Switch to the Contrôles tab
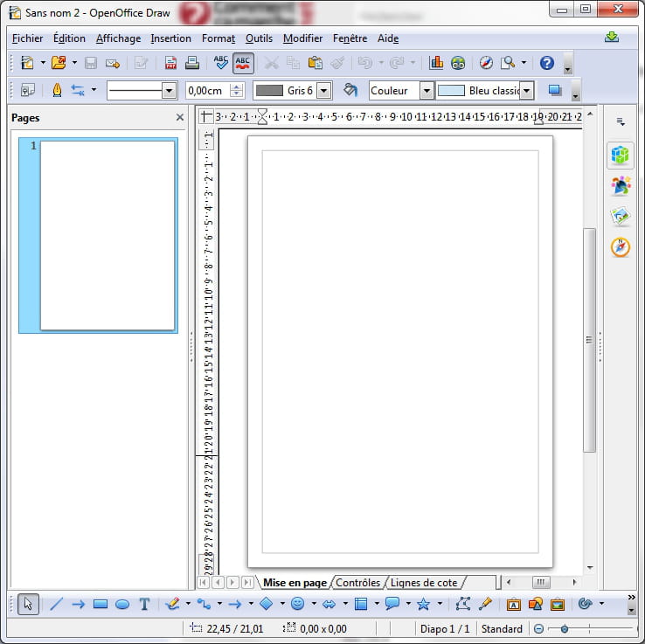This screenshot has width=645, height=644. (358, 583)
